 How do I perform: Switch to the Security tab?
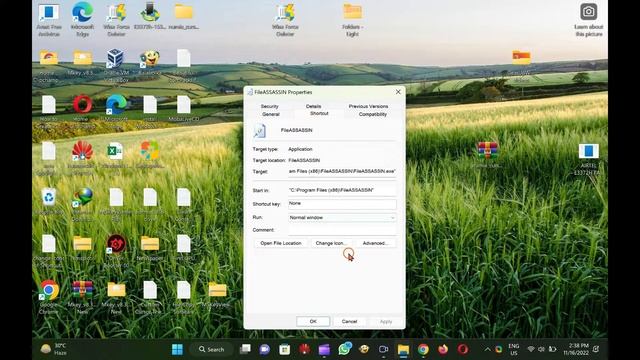point(269,106)
